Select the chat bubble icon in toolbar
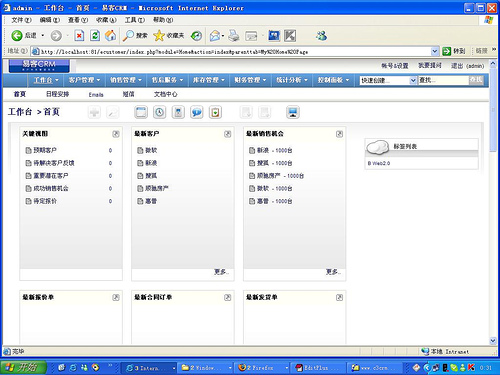 (197, 112)
